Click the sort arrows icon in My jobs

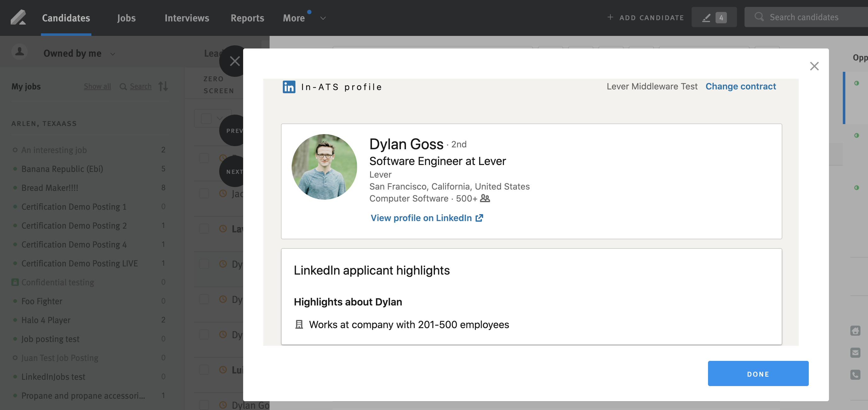pyautogui.click(x=163, y=86)
